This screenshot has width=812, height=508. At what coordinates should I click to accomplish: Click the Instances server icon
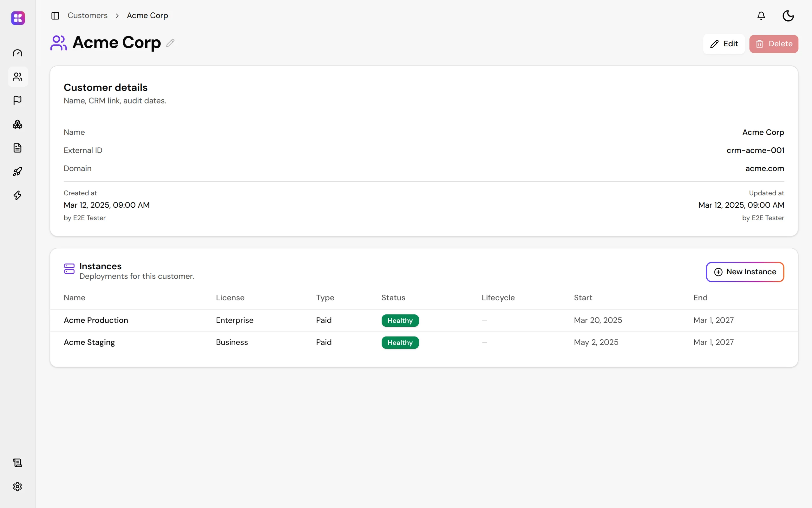(x=69, y=269)
